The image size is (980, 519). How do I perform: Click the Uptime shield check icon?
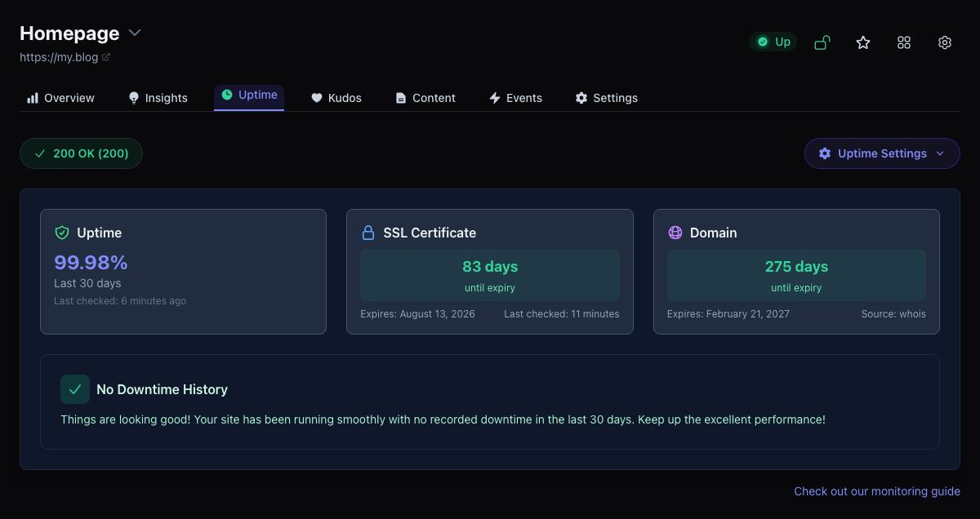click(62, 233)
